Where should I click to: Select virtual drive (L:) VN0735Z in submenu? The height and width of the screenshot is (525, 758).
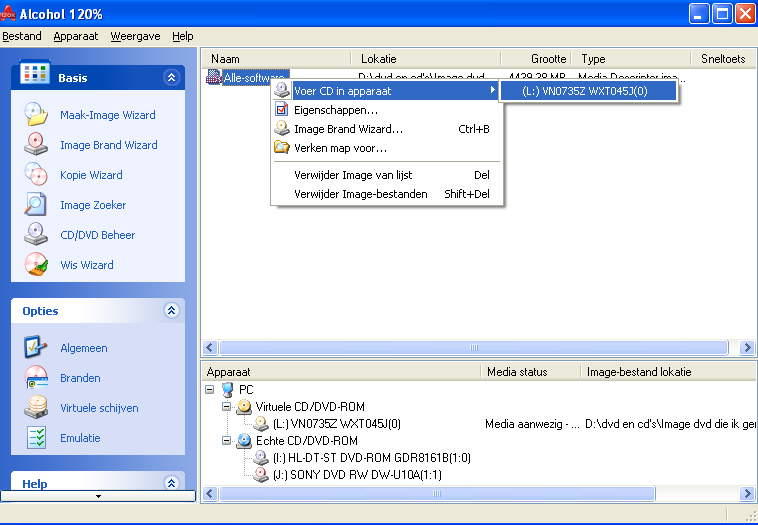point(584,91)
